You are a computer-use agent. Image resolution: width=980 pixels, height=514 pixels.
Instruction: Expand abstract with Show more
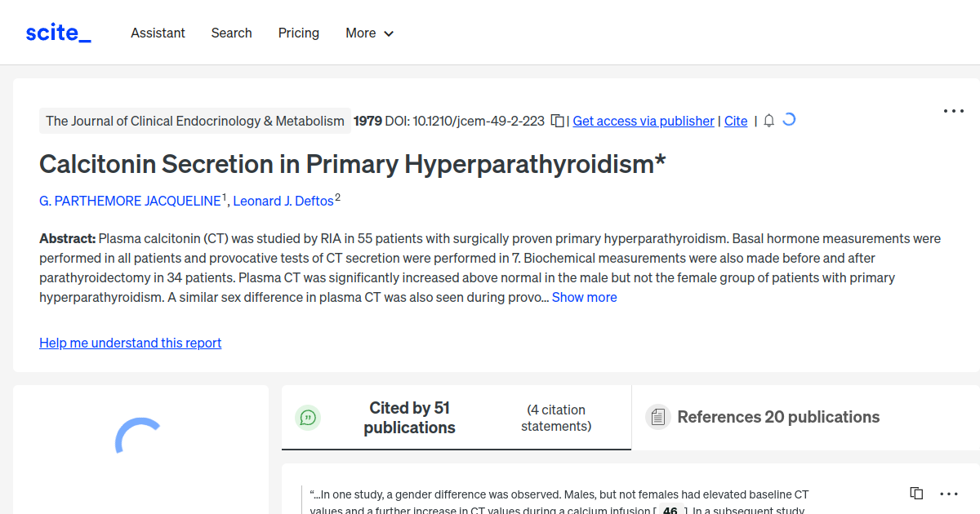pyautogui.click(x=584, y=297)
